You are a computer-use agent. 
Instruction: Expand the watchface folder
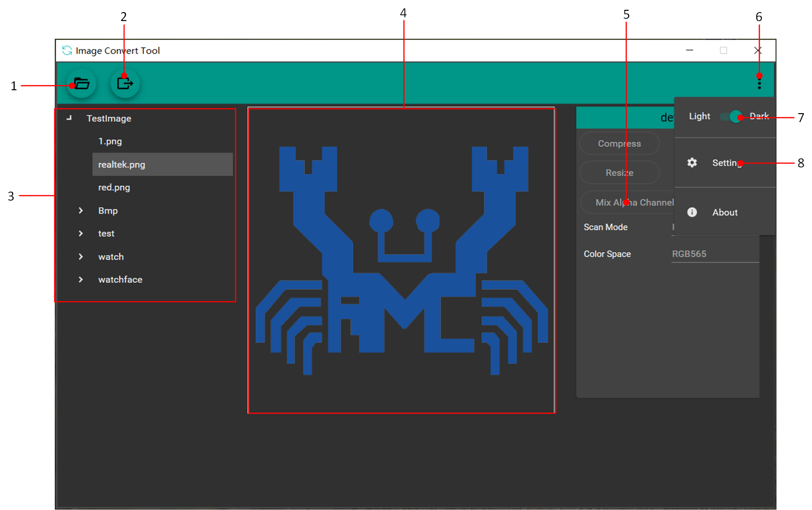pyautogui.click(x=81, y=280)
